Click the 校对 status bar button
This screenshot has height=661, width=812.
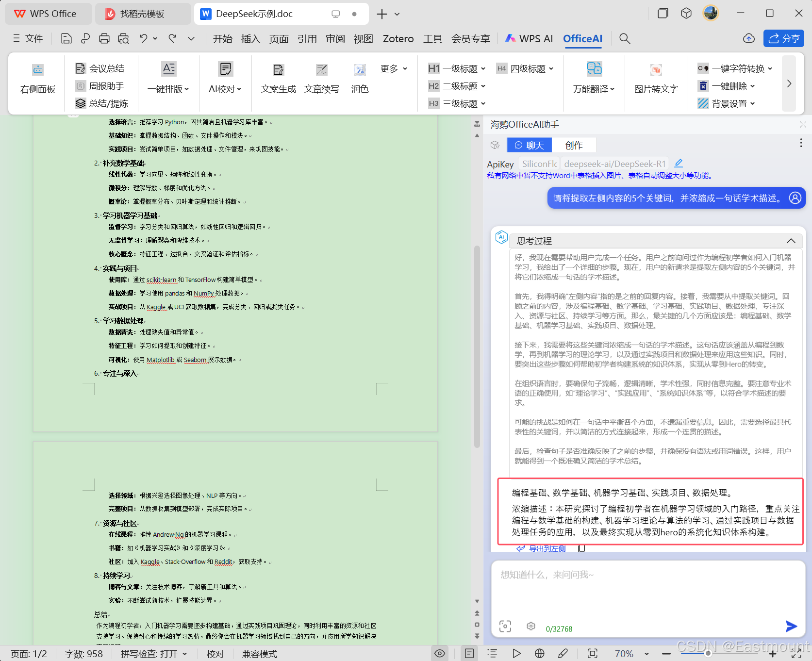[215, 654]
